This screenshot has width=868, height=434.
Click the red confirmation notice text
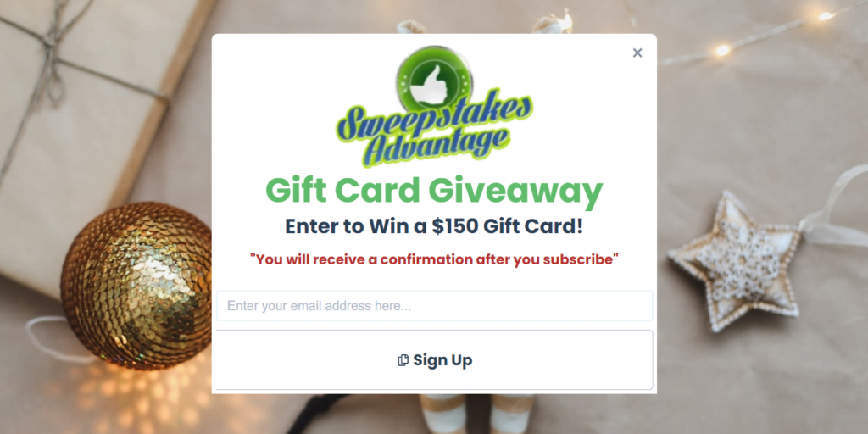(x=434, y=259)
